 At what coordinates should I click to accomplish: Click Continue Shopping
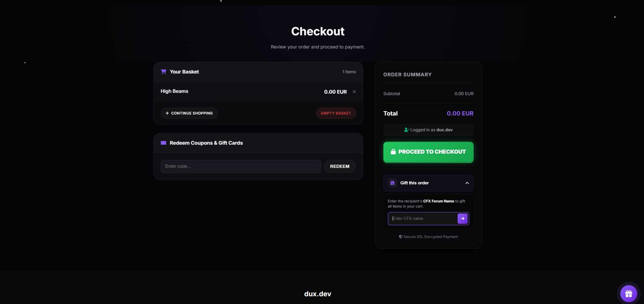189,113
